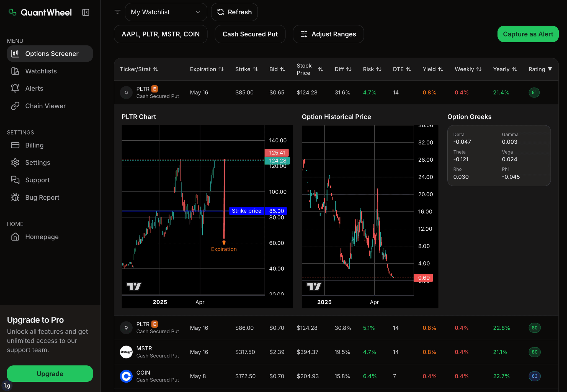Open the Options Screener page

(50, 54)
